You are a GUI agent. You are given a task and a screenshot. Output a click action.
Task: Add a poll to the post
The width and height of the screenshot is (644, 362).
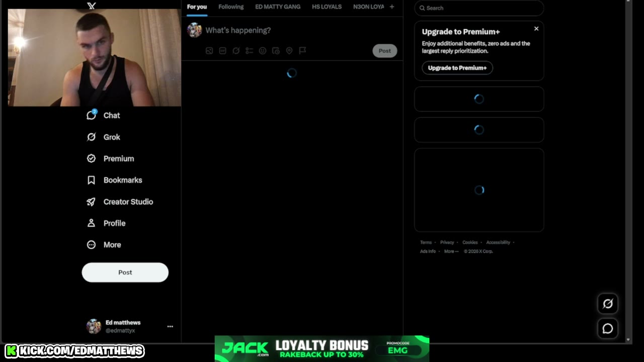(x=249, y=51)
